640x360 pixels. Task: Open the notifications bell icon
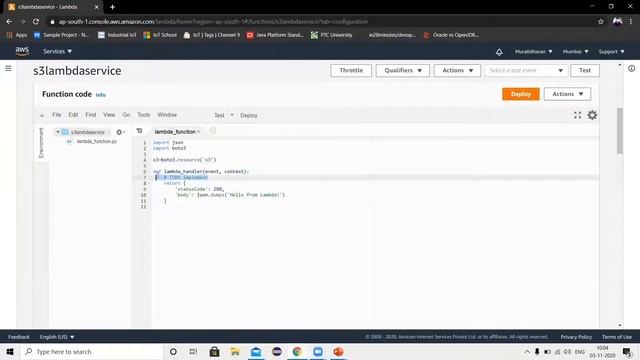pyautogui.click(x=499, y=52)
